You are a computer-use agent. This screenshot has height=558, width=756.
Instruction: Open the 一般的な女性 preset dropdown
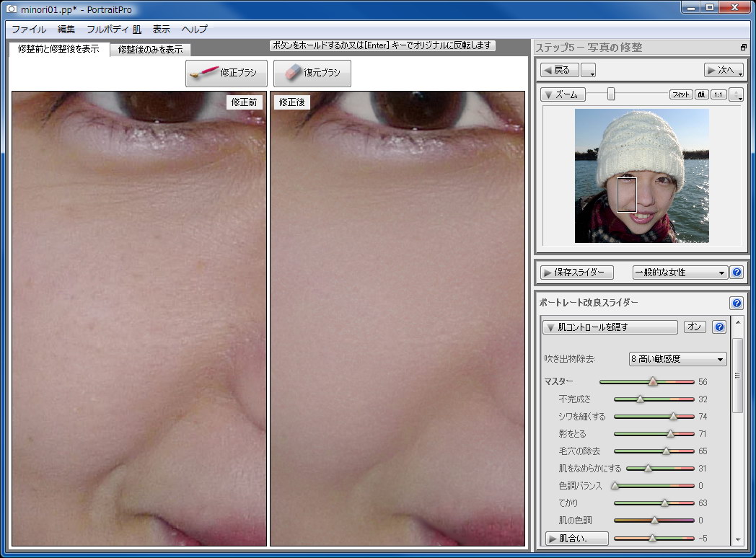[680, 273]
